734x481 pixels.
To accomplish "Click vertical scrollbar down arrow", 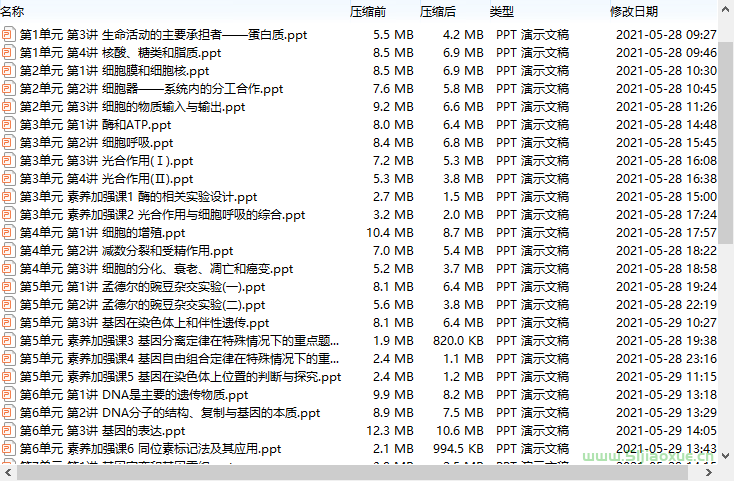I will [726, 455].
